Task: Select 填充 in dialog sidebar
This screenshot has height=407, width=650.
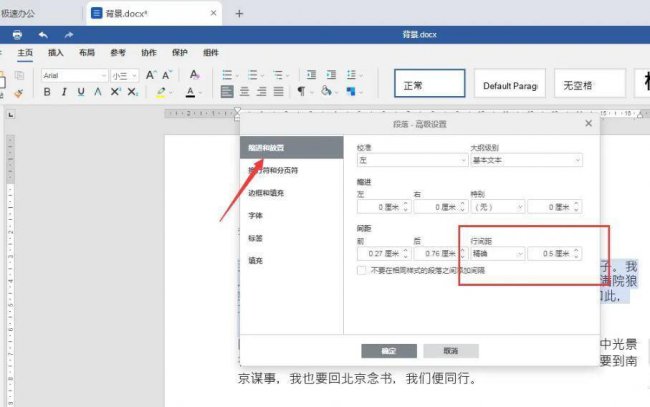Action: coord(292,261)
